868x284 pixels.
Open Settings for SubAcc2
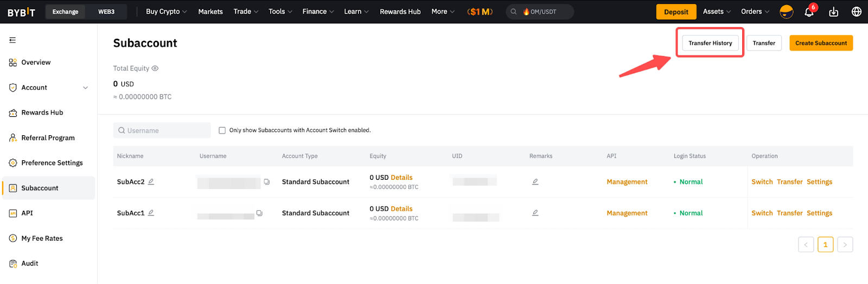pos(819,182)
